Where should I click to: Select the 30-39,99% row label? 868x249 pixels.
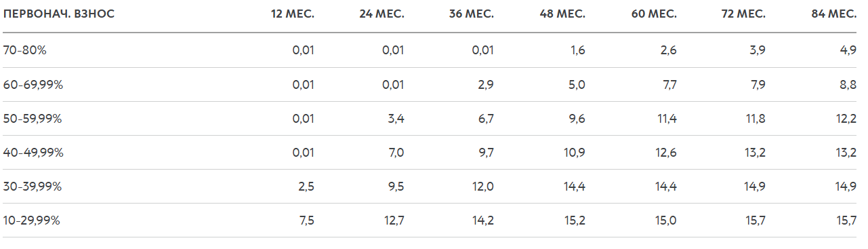pos(33,187)
